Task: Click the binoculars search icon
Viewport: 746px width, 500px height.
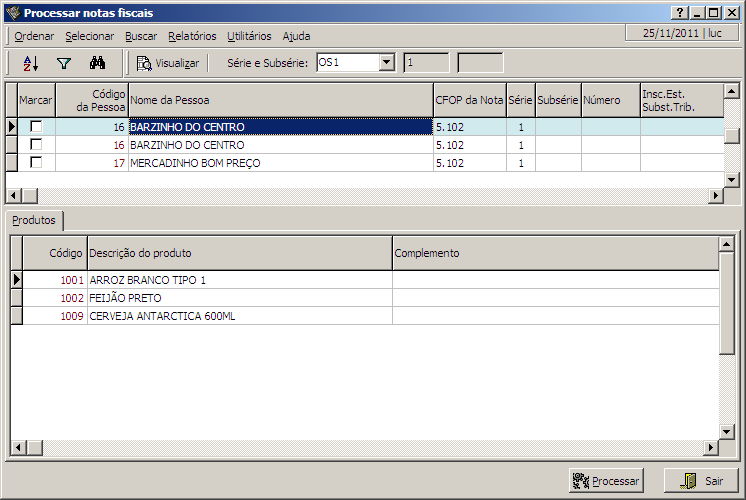Action: 98,63
